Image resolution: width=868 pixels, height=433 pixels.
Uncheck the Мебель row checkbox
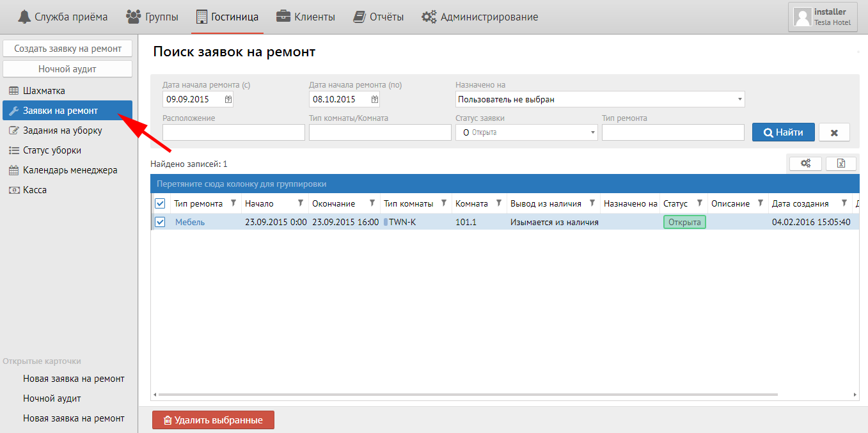point(160,222)
